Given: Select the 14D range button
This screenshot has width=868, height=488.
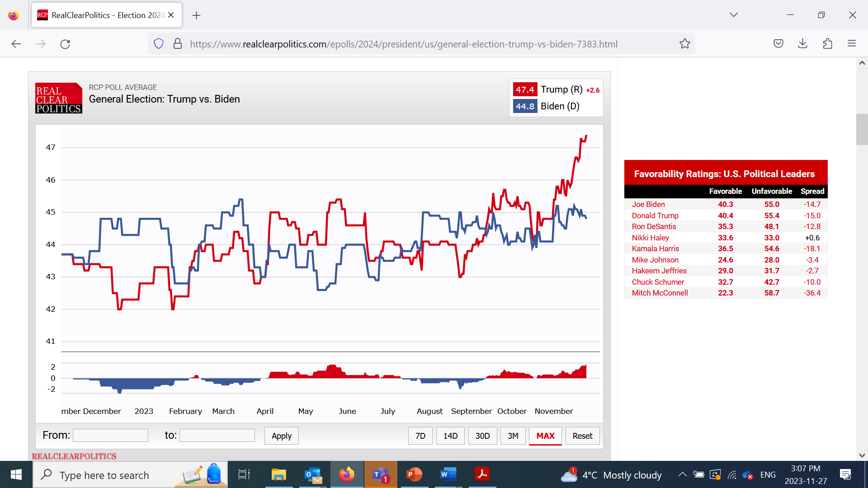Looking at the screenshot, I should point(450,436).
